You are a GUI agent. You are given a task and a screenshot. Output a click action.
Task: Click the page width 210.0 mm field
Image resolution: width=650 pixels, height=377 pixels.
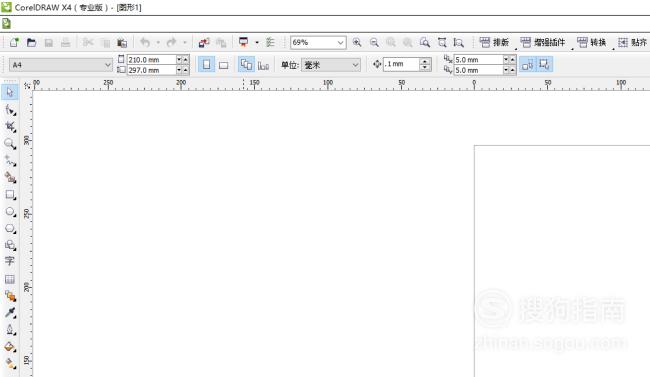point(151,60)
